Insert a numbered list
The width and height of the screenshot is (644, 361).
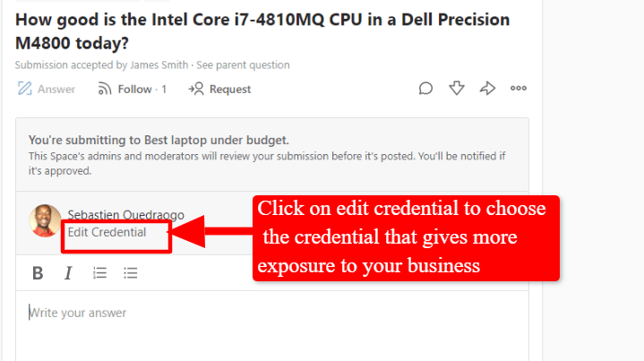click(99, 273)
